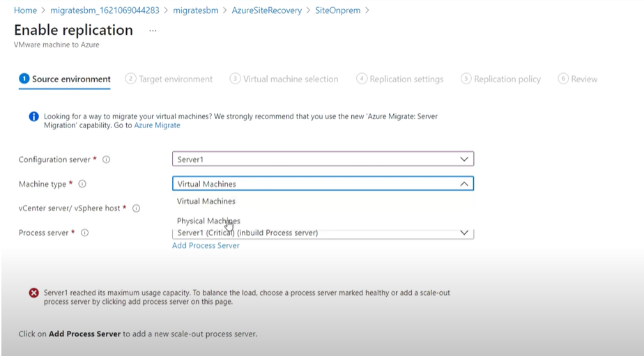This screenshot has height=356, width=644.
Task: Jump to the Review step
Action: tap(578, 79)
